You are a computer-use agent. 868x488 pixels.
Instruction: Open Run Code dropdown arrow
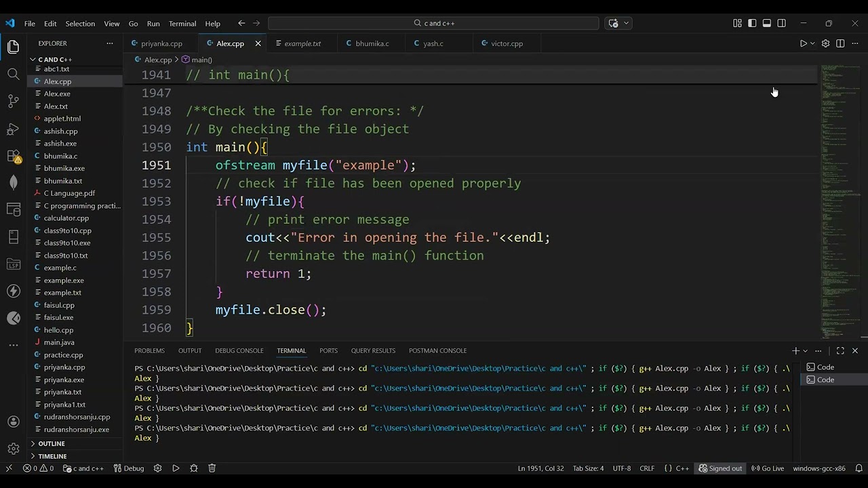(812, 43)
